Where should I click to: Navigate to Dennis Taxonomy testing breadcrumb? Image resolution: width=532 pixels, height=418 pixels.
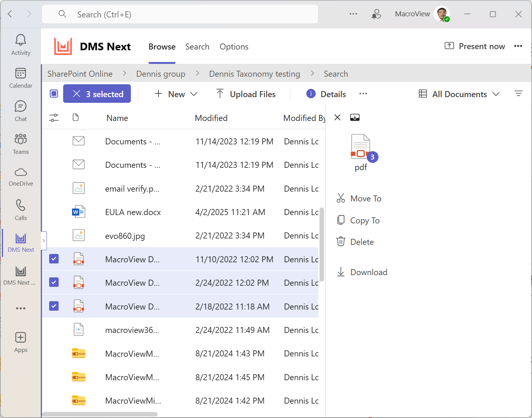254,74
